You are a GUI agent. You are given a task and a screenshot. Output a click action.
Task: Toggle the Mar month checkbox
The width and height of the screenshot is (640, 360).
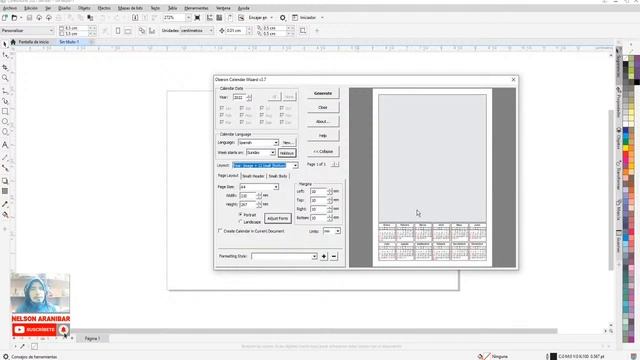[x=222, y=122]
